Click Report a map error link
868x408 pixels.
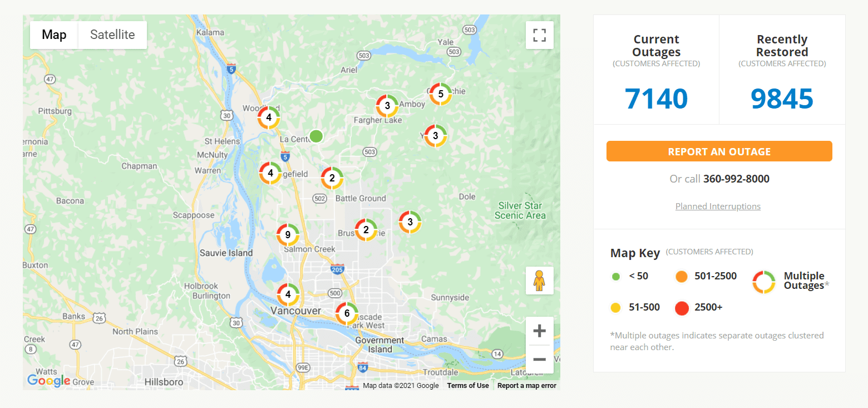click(526, 386)
